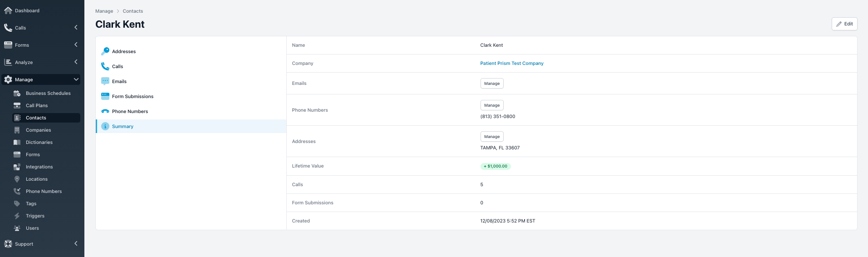Expand the Support sidebar chevron
Viewport: 868px width, 257px height.
76,243
